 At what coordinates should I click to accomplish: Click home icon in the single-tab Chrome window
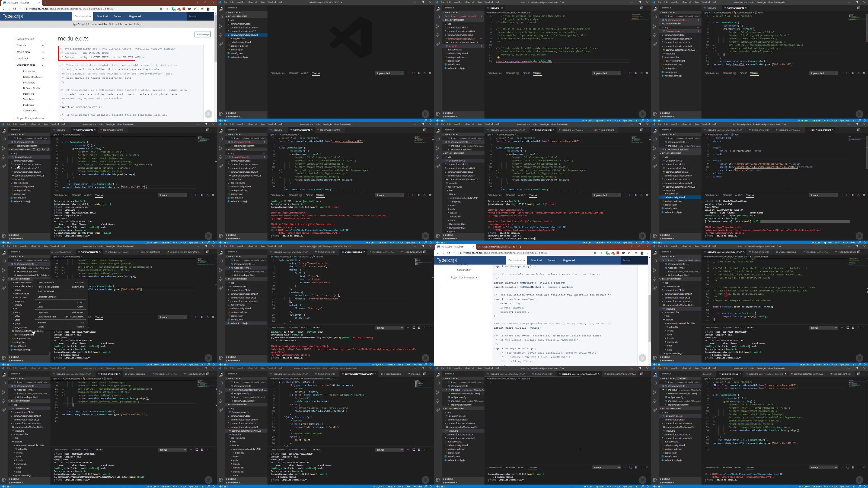20,9
